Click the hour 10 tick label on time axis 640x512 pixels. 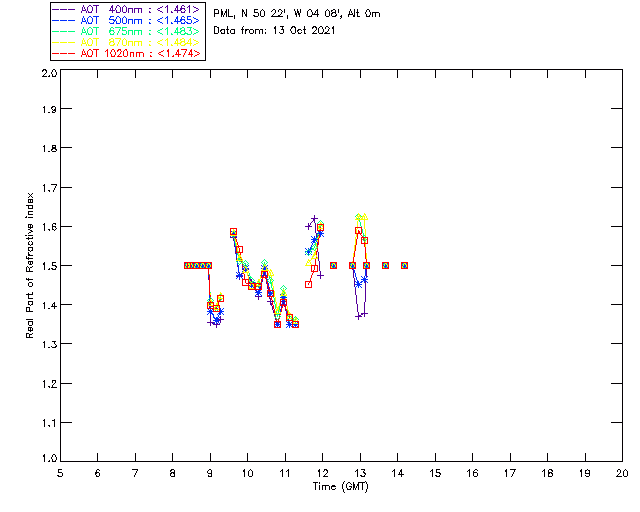point(247,473)
